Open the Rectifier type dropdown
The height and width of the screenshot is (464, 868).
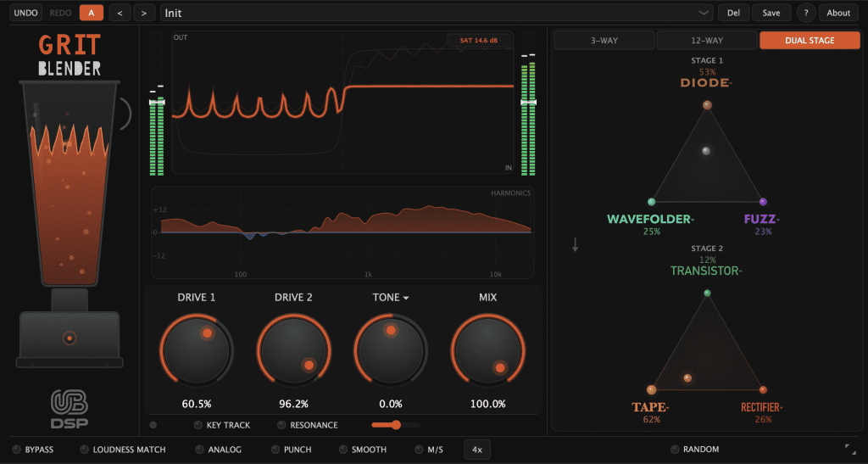[762, 407]
